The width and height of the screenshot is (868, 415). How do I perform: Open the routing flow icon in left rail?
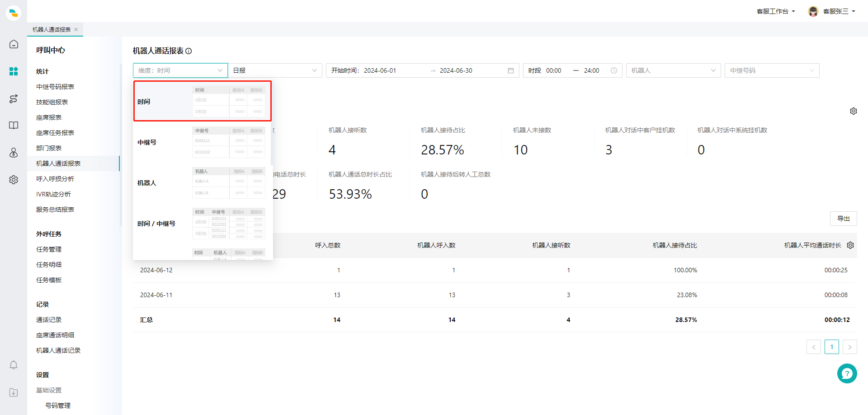point(14,98)
